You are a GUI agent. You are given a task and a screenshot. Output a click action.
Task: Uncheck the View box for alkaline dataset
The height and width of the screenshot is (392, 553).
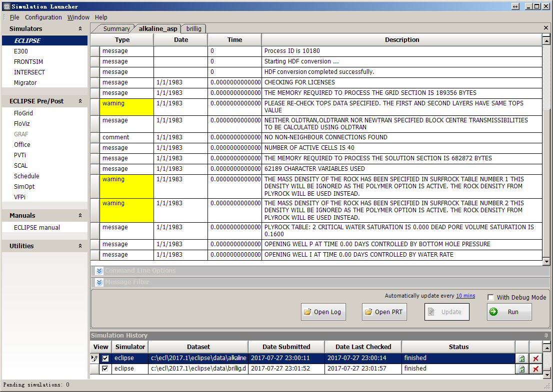click(x=105, y=358)
